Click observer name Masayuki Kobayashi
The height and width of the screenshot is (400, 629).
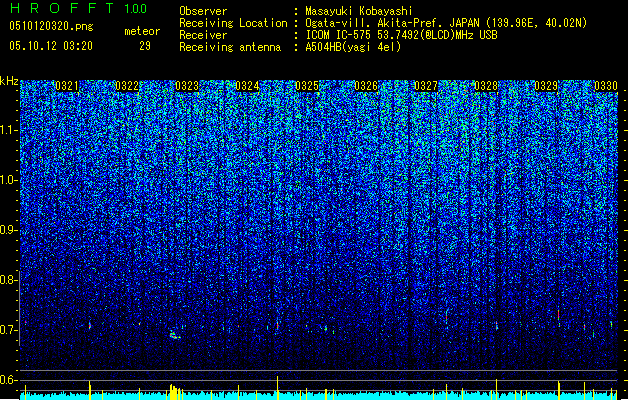coord(359,11)
